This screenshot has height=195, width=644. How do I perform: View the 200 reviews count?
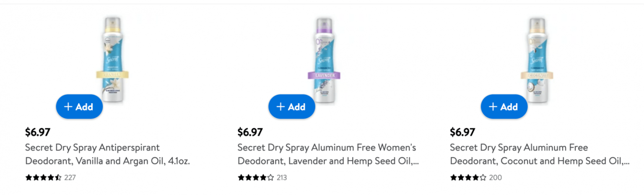point(495,177)
